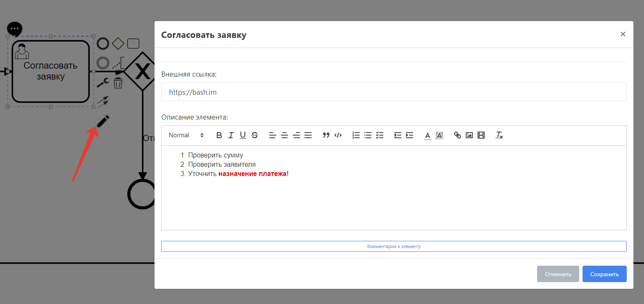Viewport: 644px width, 304px height.
Task: Toggle bold formatting in the editor
Action: (219, 135)
